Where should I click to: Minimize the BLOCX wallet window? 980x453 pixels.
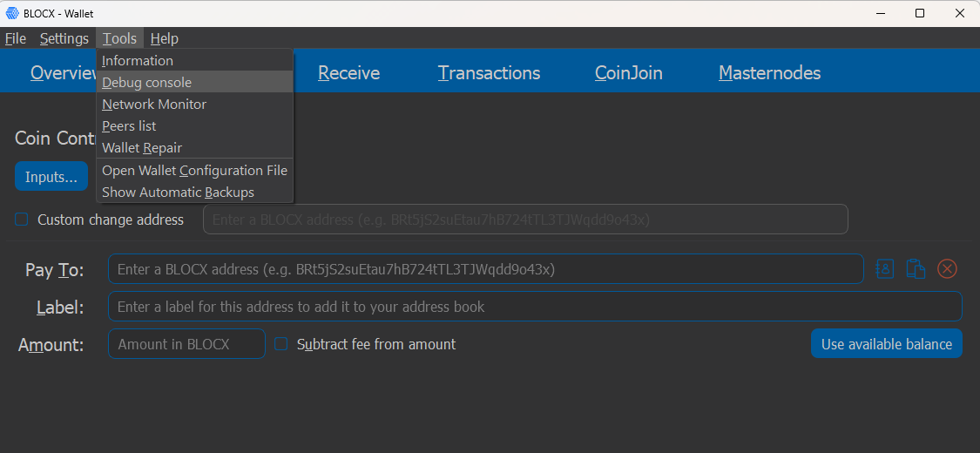(x=880, y=13)
